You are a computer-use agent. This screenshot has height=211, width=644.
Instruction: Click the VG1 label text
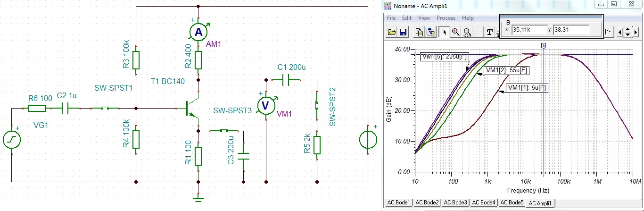[x=42, y=126]
